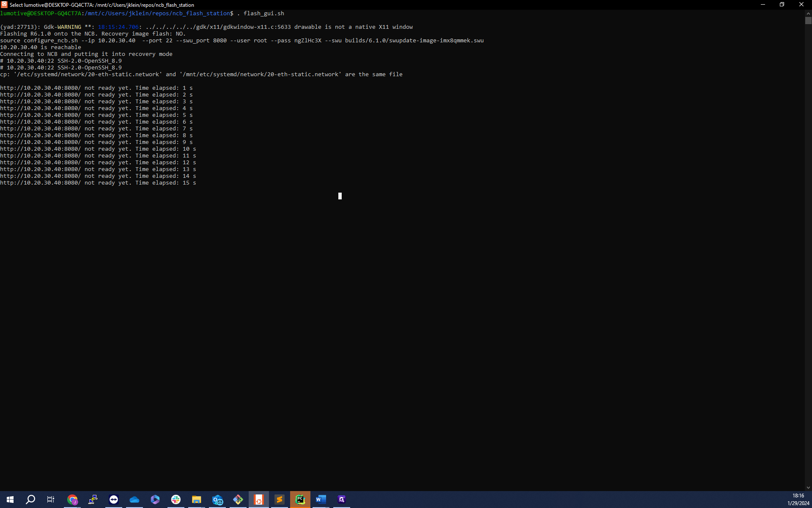Switch to Sublime Text in taskbar
The width and height of the screenshot is (812, 508).
pyautogui.click(x=280, y=500)
